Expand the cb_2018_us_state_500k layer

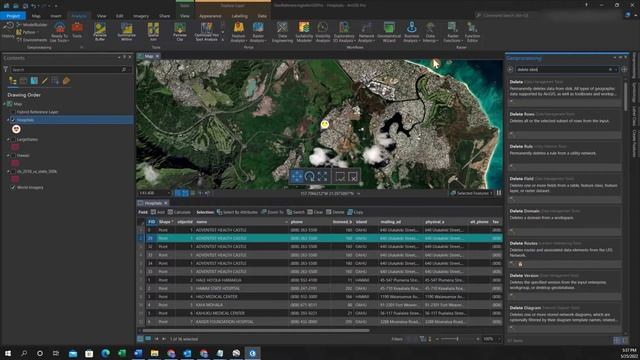[x=8, y=171]
